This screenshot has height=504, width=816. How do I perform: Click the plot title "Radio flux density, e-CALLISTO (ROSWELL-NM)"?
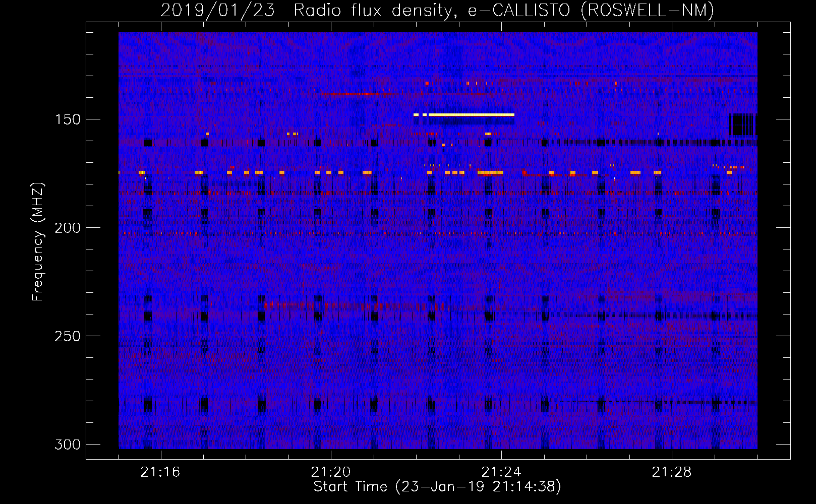(504, 10)
